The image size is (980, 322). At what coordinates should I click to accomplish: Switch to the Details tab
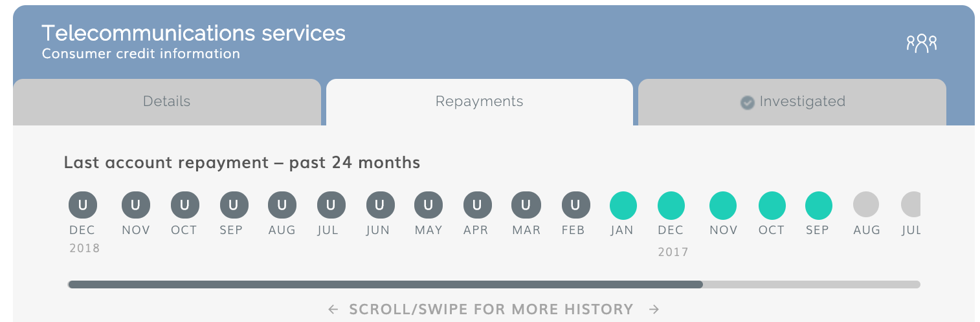[167, 102]
